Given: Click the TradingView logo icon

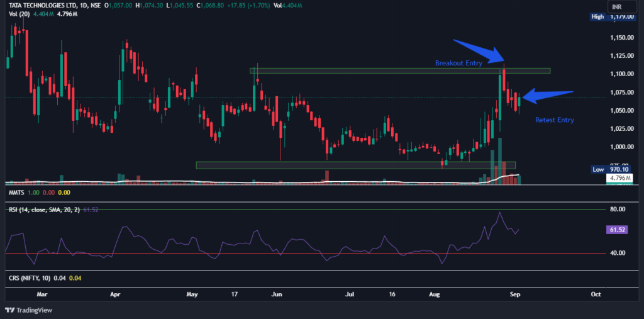Looking at the screenshot, I should pos(10,310).
